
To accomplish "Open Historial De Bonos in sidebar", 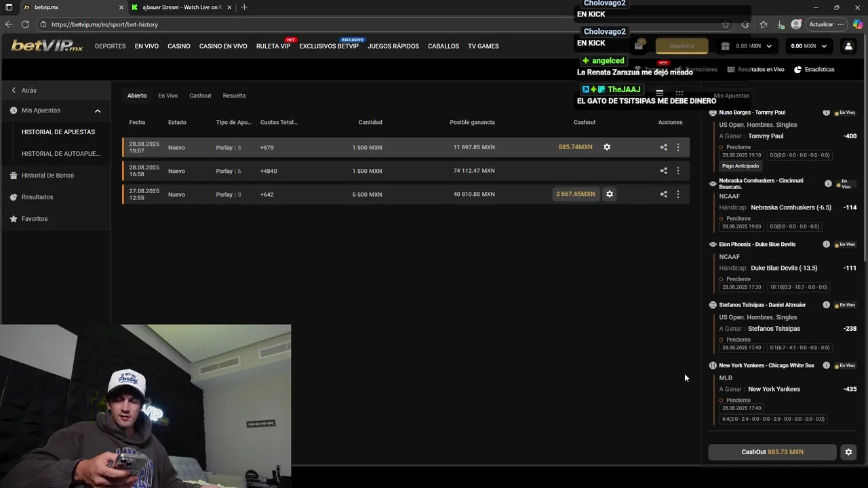I will point(47,176).
